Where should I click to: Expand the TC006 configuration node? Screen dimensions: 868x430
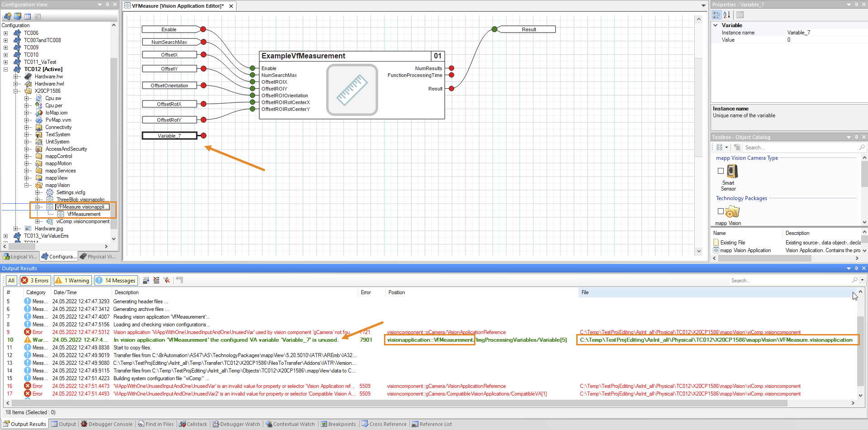5,33
